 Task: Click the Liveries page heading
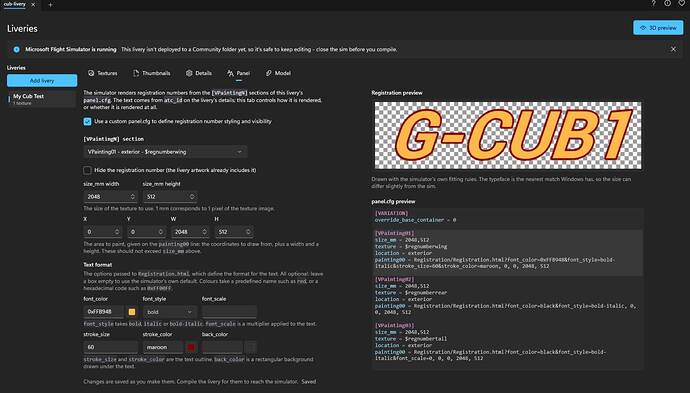(x=22, y=29)
